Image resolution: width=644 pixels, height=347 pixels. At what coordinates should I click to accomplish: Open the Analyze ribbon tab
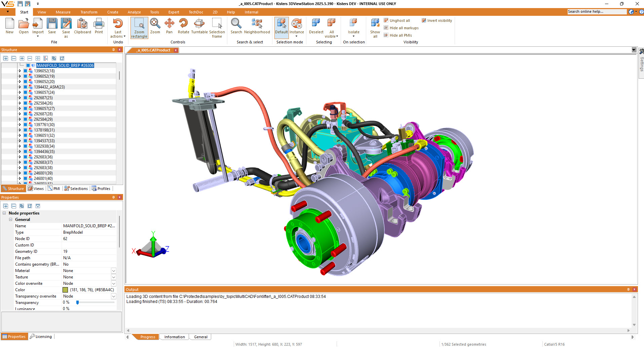tap(134, 12)
